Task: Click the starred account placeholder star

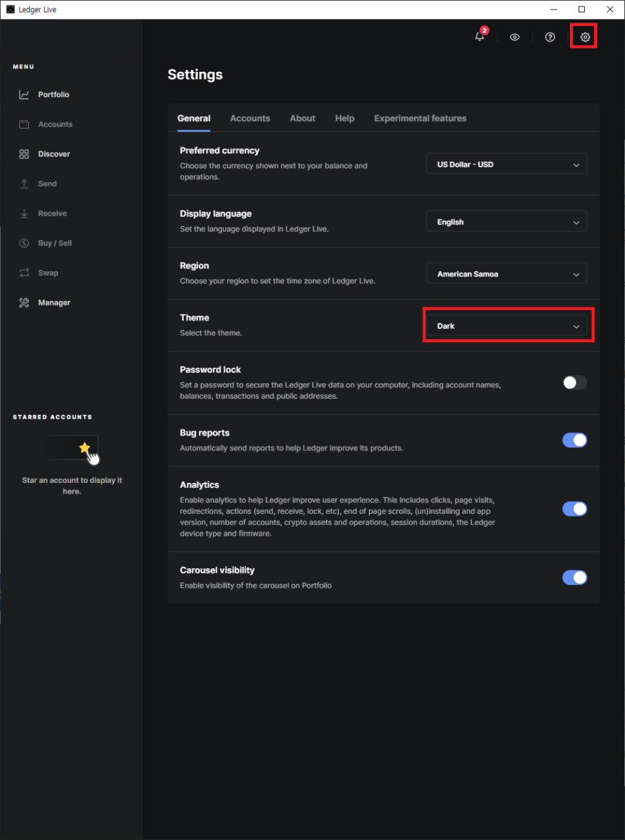Action: [x=84, y=448]
